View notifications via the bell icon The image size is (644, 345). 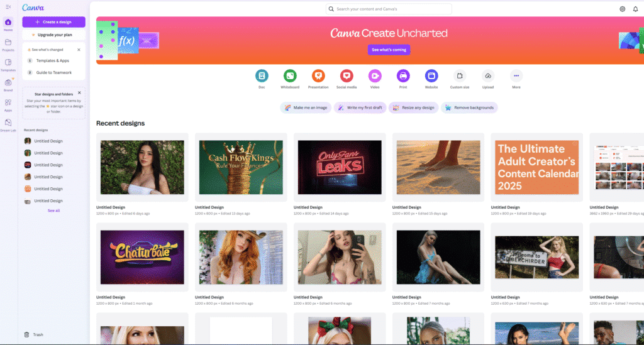click(635, 9)
